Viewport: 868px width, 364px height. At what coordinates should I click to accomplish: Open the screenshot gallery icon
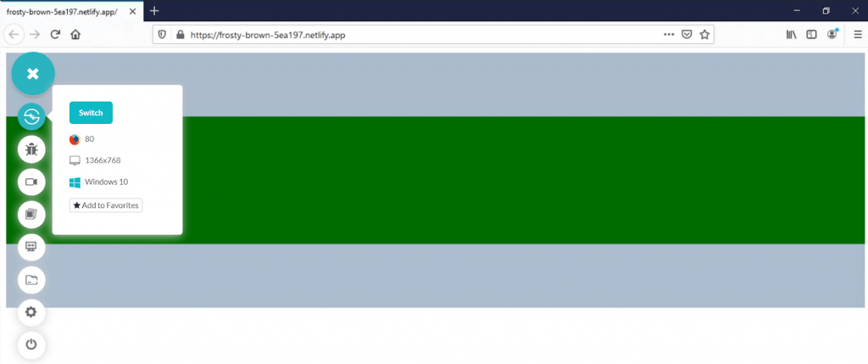point(31,215)
